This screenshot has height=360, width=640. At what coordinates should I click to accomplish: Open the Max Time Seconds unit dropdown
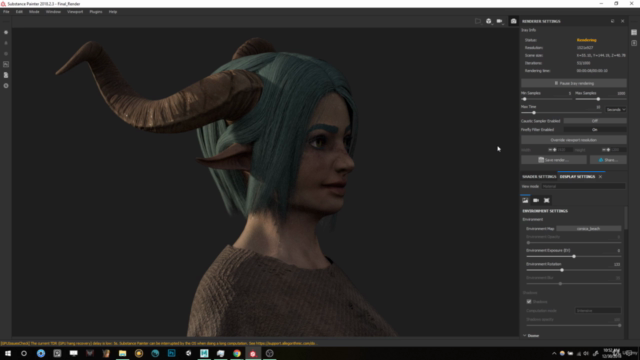[616, 110]
